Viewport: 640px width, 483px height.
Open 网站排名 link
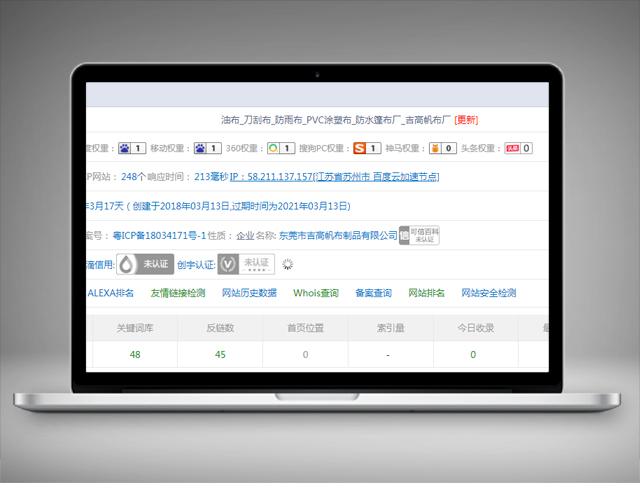427,293
